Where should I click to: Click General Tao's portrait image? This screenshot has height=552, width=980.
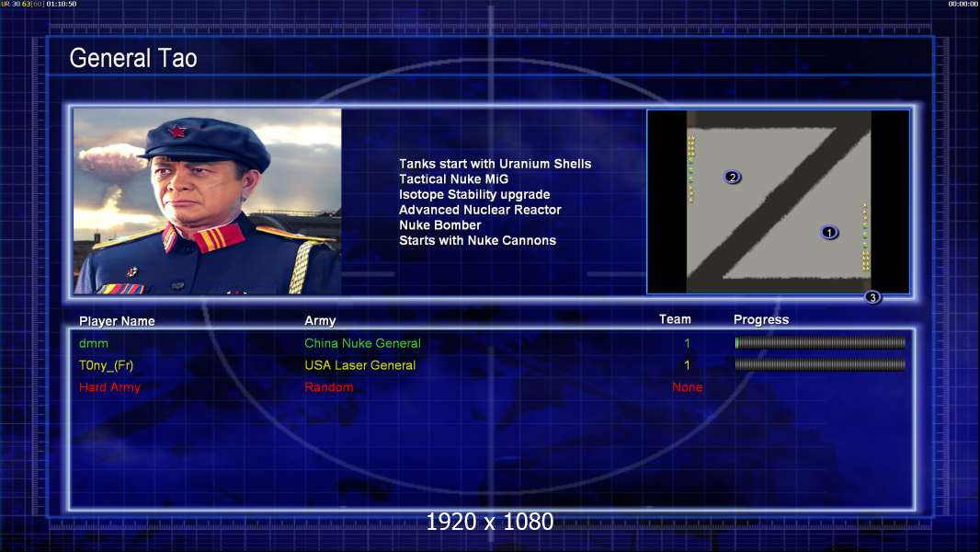pyautogui.click(x=208, y=201)
